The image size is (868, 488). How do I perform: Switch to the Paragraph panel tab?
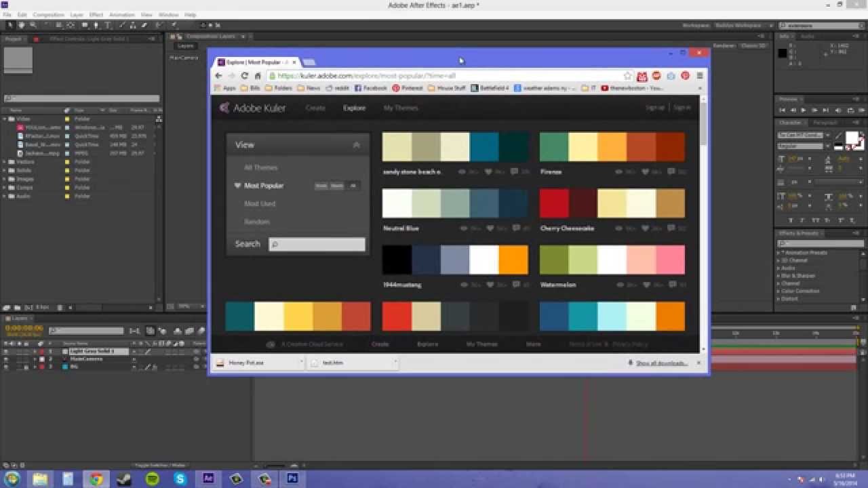click(x=825, y=123)
